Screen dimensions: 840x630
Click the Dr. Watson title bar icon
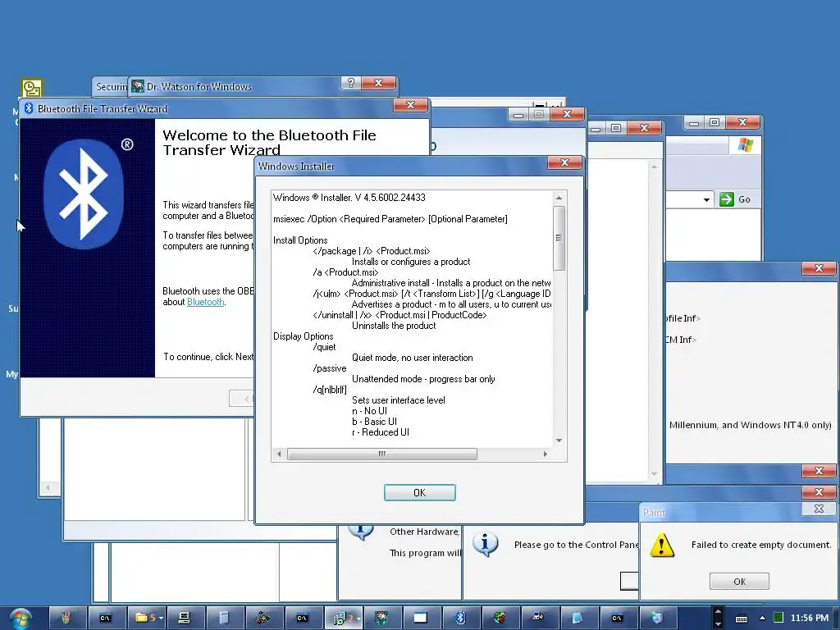(138, 85)
